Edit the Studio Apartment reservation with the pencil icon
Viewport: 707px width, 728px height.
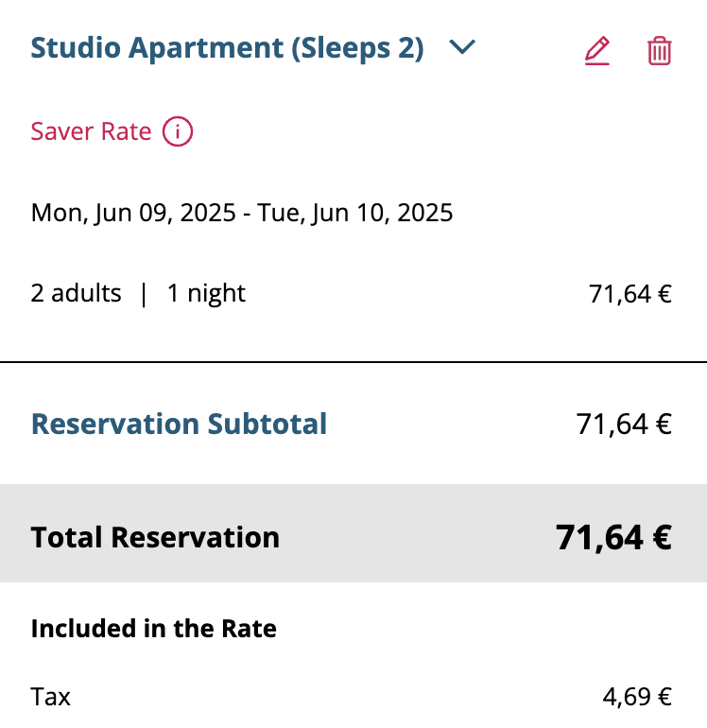[x=597, y=51]
